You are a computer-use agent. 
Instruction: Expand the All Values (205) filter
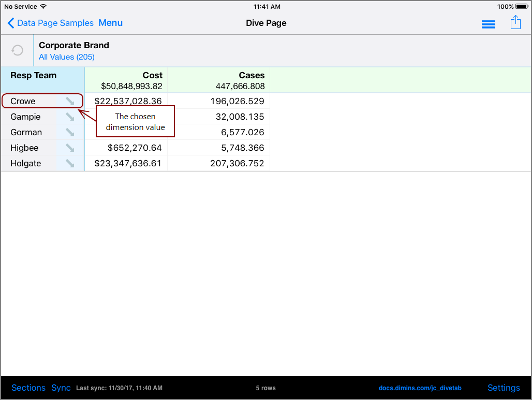click(66, 57)
